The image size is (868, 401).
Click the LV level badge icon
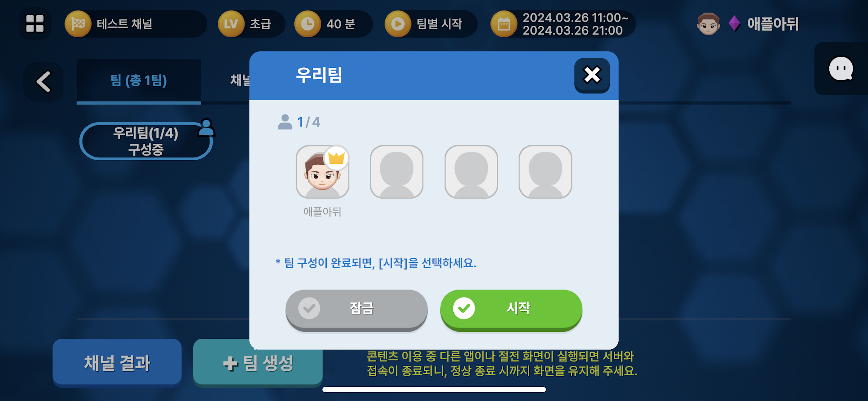pos(231,24)
